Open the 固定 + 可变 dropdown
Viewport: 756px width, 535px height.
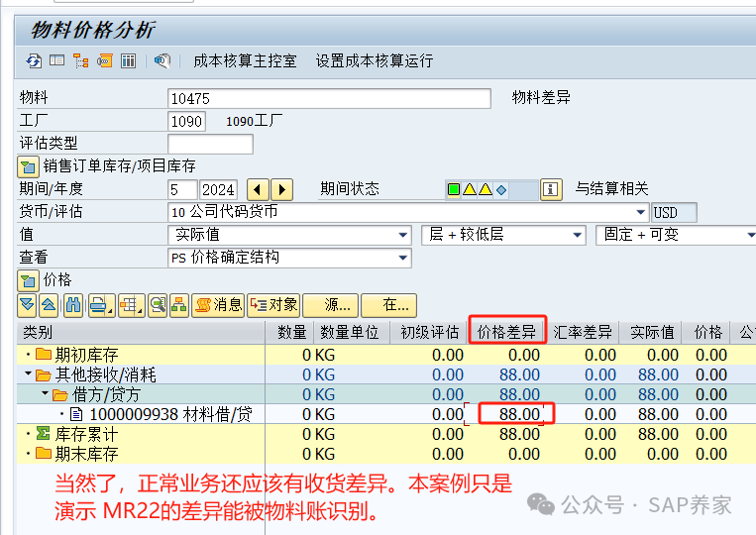750,235
